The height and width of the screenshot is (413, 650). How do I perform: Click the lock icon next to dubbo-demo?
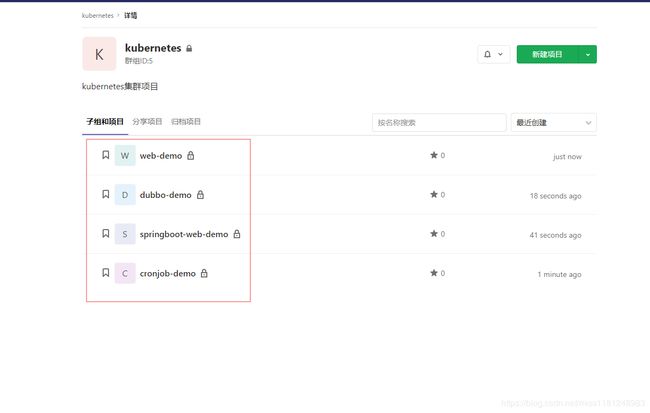pos(200,194)
